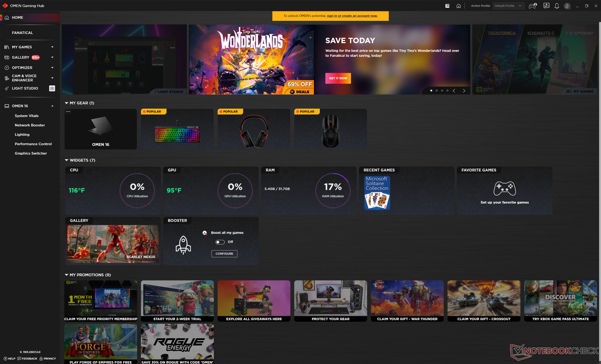Click the controller icon in Favorite Games
601x364 pixels.
[505, 188]
